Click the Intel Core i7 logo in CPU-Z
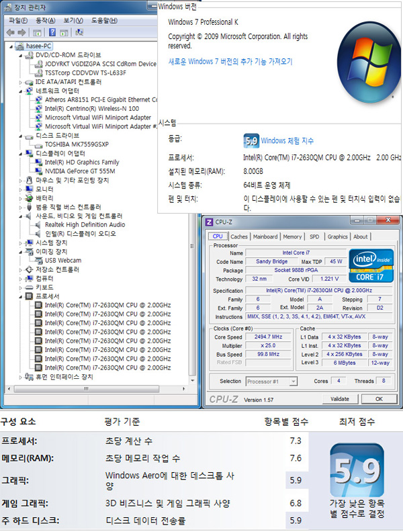This screenshot has height=532, width=403. [x=371, y=265]
